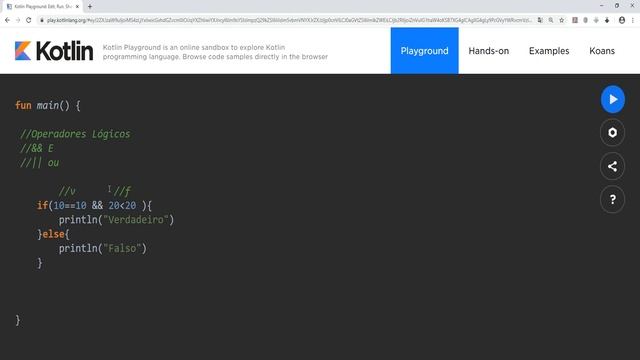Viewport: 640px width, 360px height.
Task: Click the '//v' comment in the editor
Action: coord(67,191)
